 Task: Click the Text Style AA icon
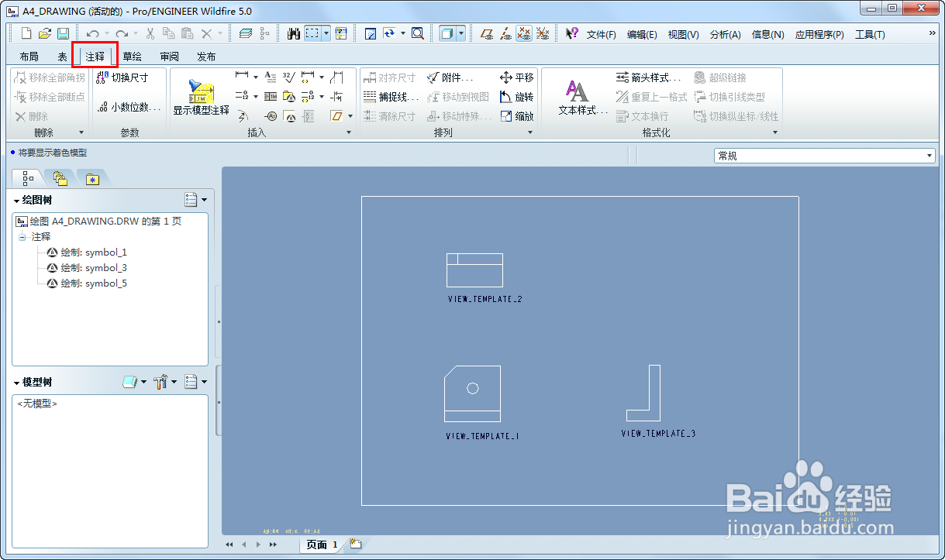577,90
